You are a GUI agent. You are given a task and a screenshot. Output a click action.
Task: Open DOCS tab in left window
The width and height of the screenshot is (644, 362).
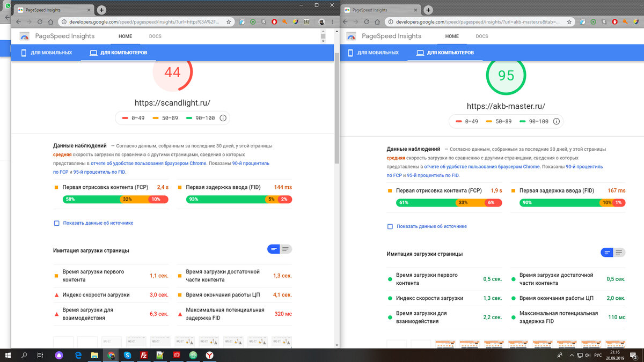pos(155,36)
